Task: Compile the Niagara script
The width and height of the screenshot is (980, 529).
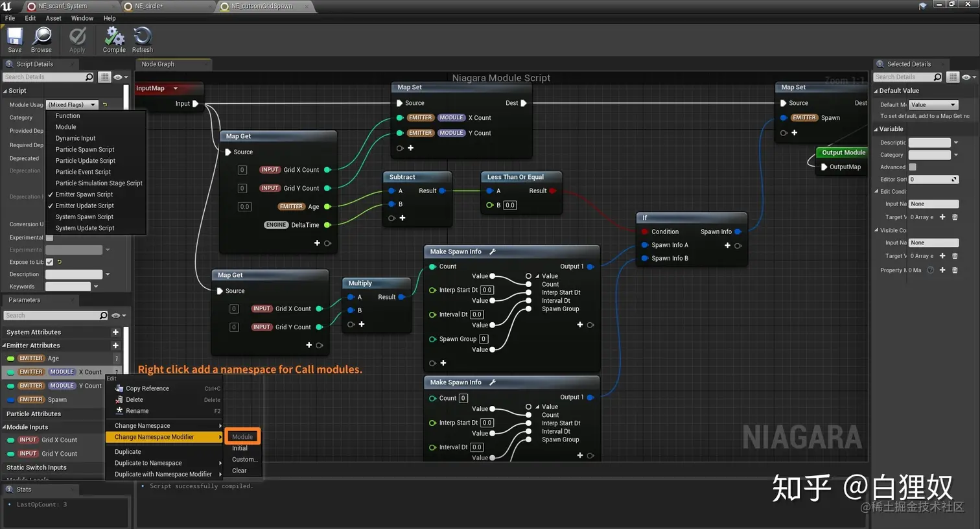Action: tap(114, 40)
